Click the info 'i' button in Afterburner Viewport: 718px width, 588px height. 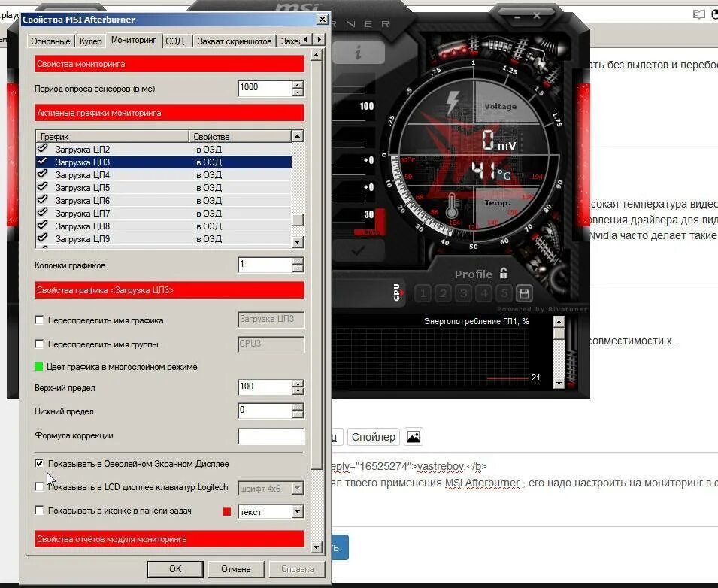tap(359, 53)
